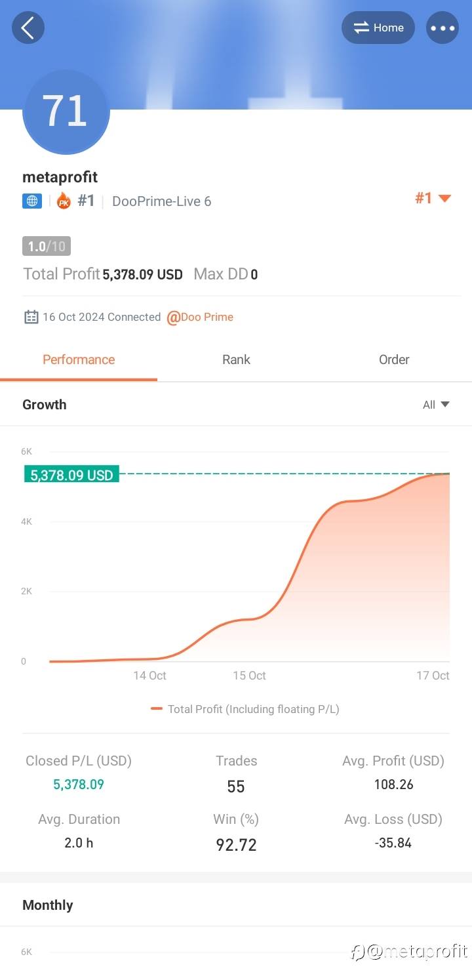Click the blue globe icon under username
Image resolution: width=472 pixels, height=980 pixels.
pyautogui.click(x=32, y=201)
